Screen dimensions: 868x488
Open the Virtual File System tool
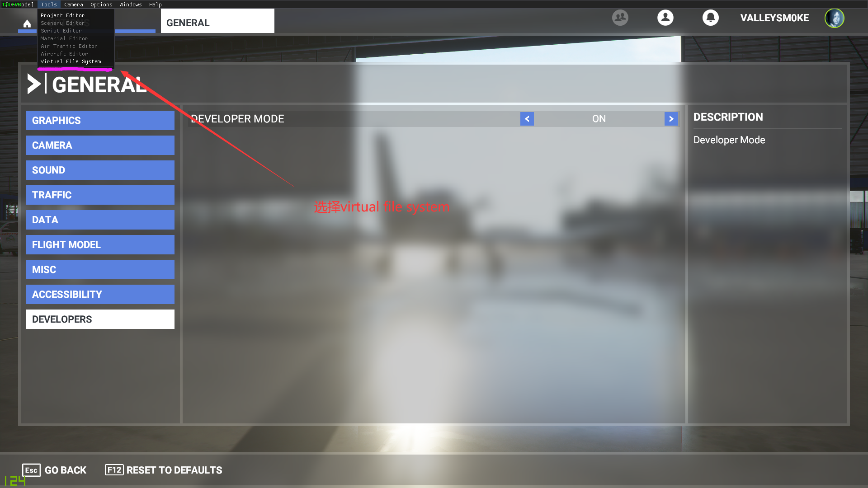pos(71,61)
